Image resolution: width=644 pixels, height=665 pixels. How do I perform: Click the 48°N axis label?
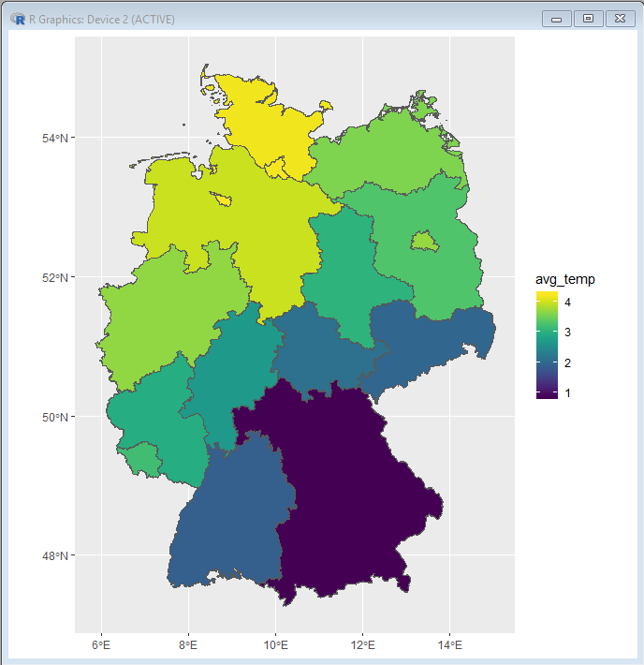[x=54, y=555]
